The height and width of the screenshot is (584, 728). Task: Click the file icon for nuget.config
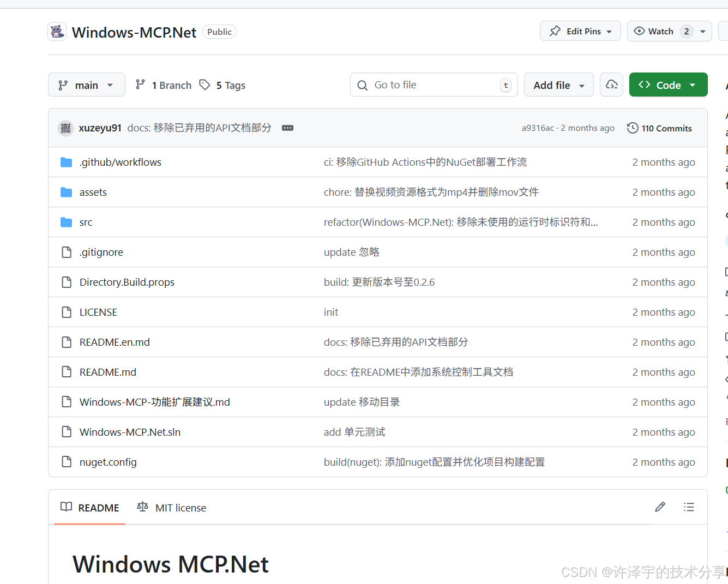point(67,462)
